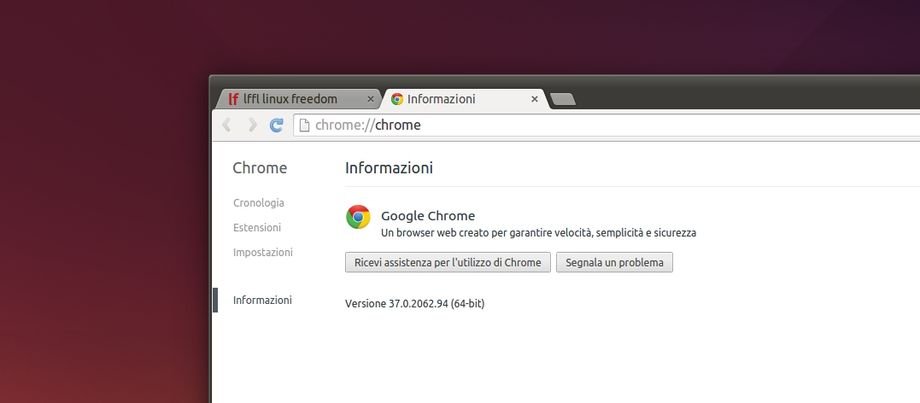Close the lffl linux freedom tab

370,99
